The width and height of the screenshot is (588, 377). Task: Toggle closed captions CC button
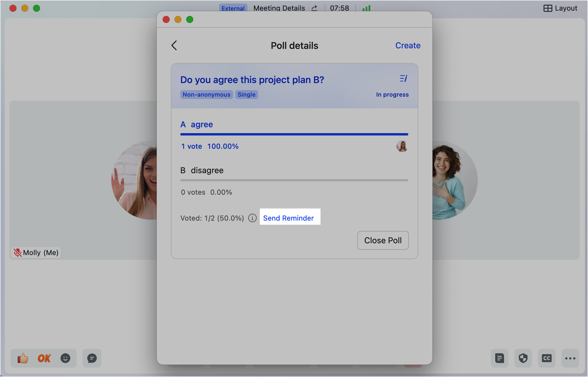tap(547, 358)
